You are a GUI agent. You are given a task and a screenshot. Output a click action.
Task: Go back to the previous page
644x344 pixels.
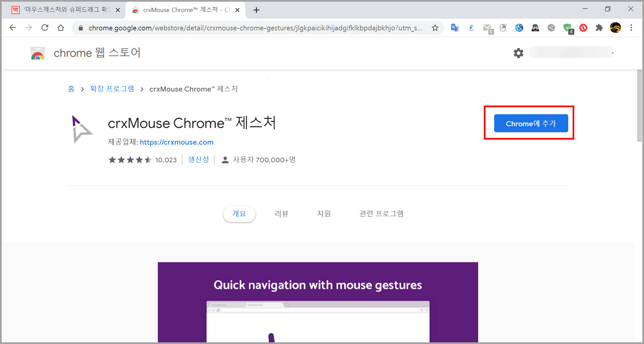pyautogui.click(x=13, y=28)
